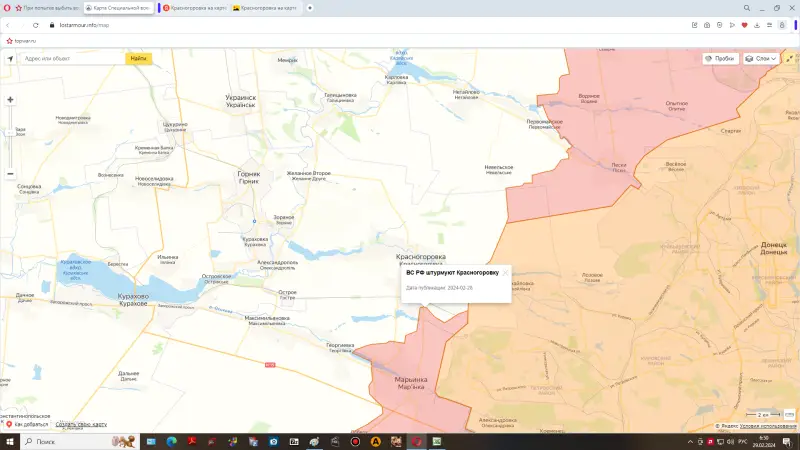Open Условия использования link

pos(771,426)
